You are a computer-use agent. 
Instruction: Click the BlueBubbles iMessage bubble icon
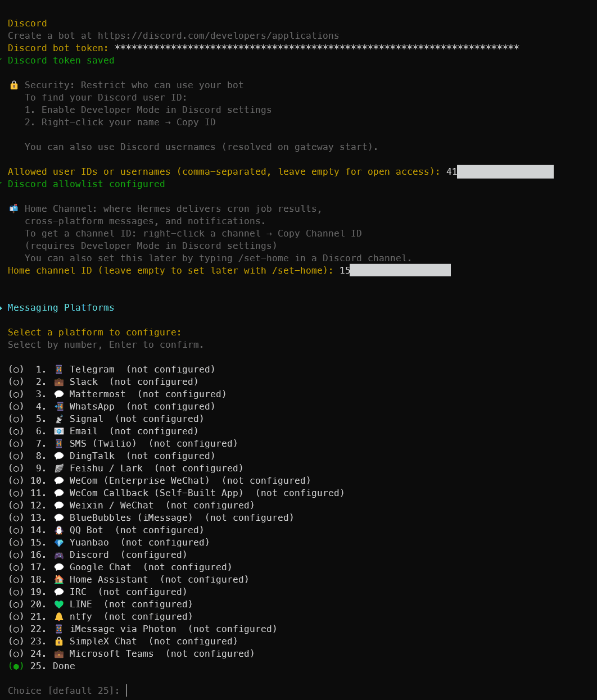pos(58,518)
